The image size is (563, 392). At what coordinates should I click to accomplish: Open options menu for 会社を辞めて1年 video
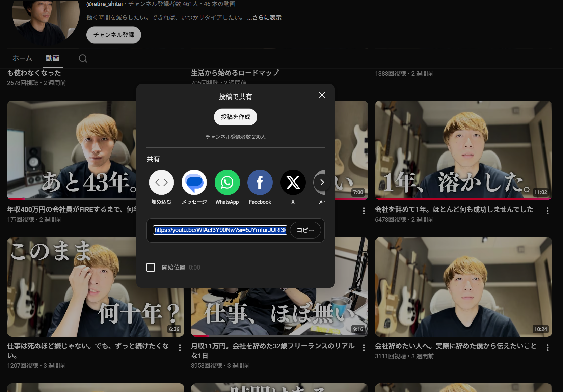pos(547,211)
